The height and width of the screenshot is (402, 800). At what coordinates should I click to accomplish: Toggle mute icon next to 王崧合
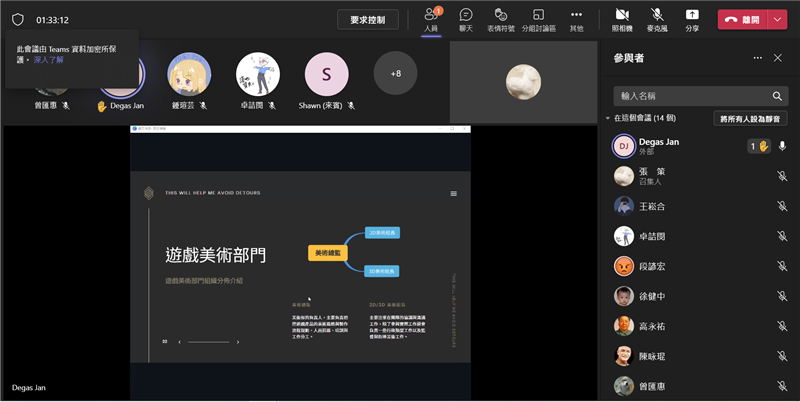tap(782, 206)
